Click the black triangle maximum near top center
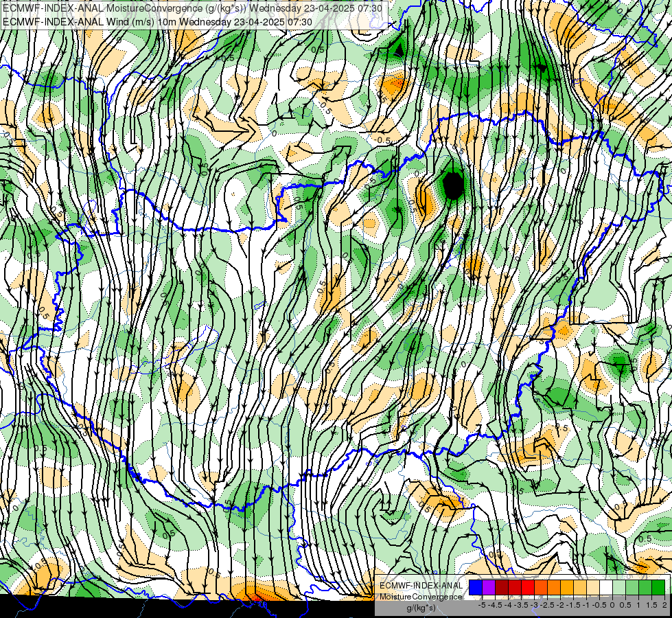This screenshot has width=672, height=618. point(399,50)
